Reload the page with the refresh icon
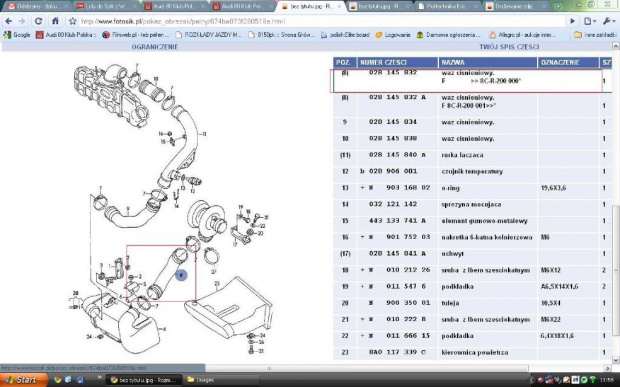Image resolution: width=620 pixels, height=387 pixels. click(38, 21)
